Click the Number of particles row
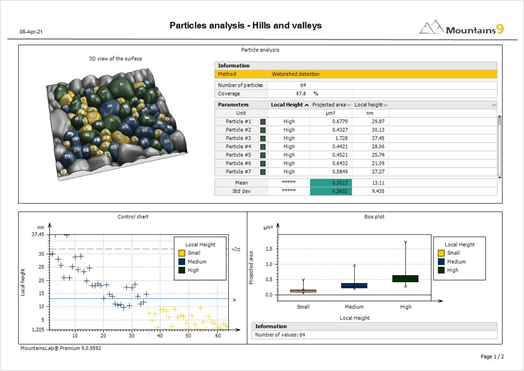 click(356, 85)
